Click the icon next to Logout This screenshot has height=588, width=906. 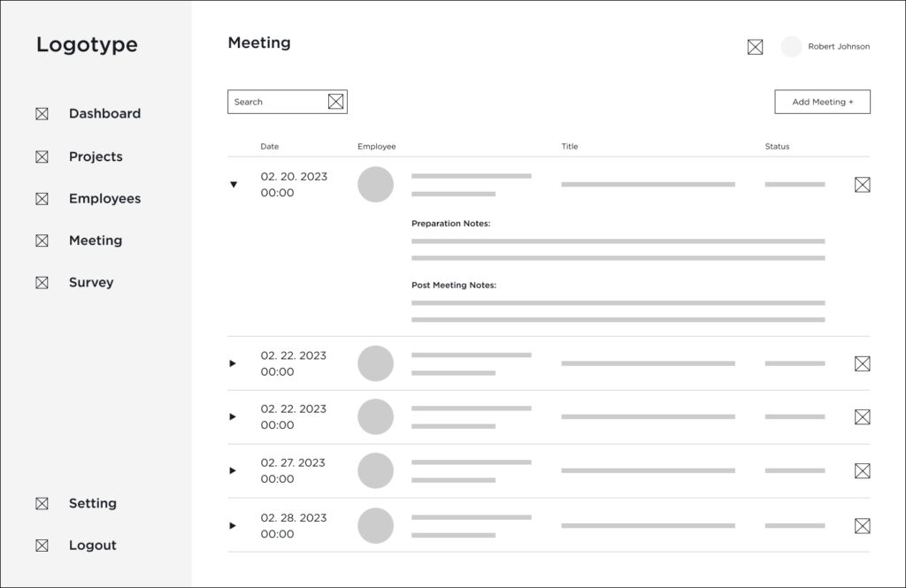pyautogui.click(x=42, y=546)
